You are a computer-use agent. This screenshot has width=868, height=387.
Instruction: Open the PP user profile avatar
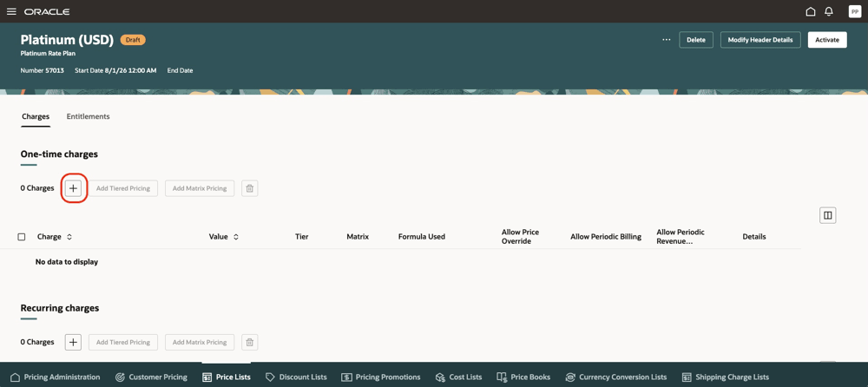pyautogui.click(x=855, y=11)
